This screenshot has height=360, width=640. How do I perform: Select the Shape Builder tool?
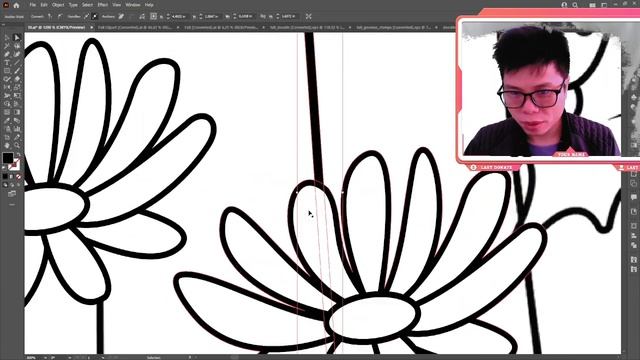click(x=7, y=104)
